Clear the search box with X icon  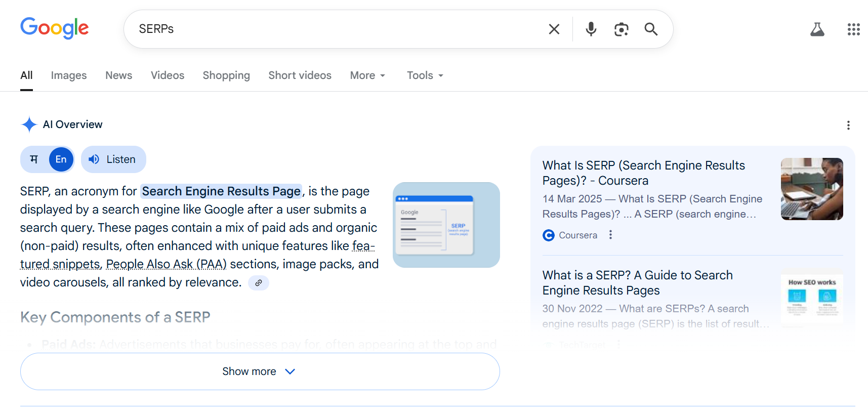pyautogui.click(x=554, y=29)
